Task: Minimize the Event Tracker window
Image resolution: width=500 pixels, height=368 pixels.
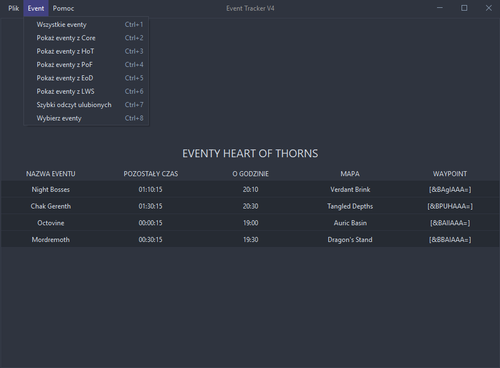Action: tap(440, 8)
